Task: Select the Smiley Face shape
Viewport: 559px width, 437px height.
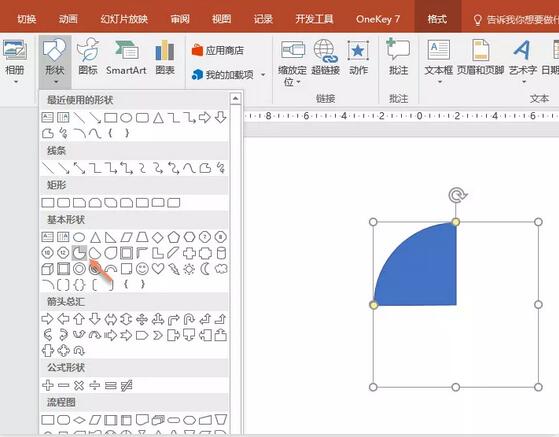Action: 142,269
